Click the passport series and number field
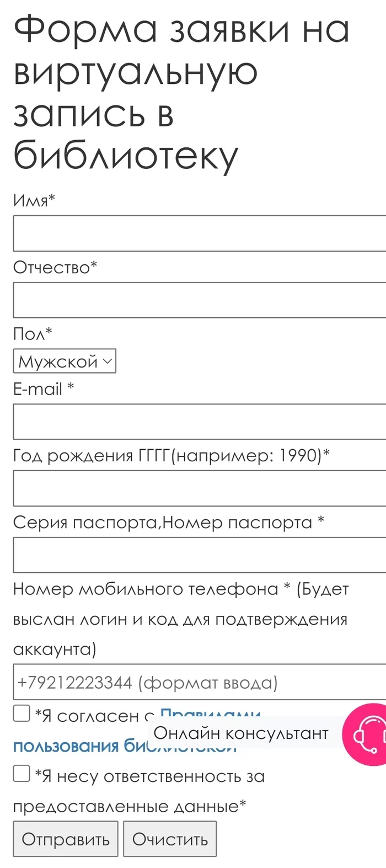Image resolution: width=386 pixels, height=868 pixels. tap(199, 555)
